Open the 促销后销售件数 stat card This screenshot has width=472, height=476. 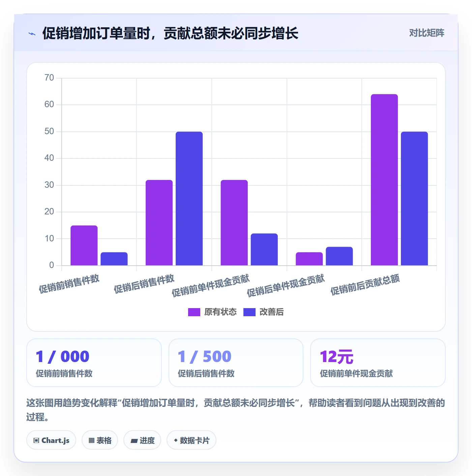click(236, 363)
